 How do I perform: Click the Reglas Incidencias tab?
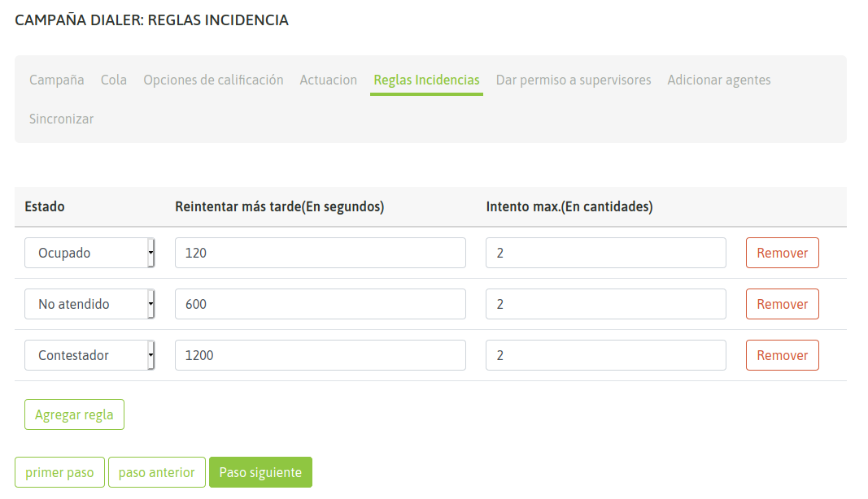[426, 80]
